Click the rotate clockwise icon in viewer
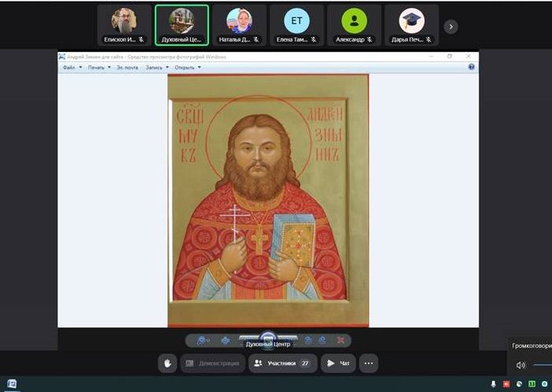The height and width of the screenshot is (392, 552). point(322,341)
